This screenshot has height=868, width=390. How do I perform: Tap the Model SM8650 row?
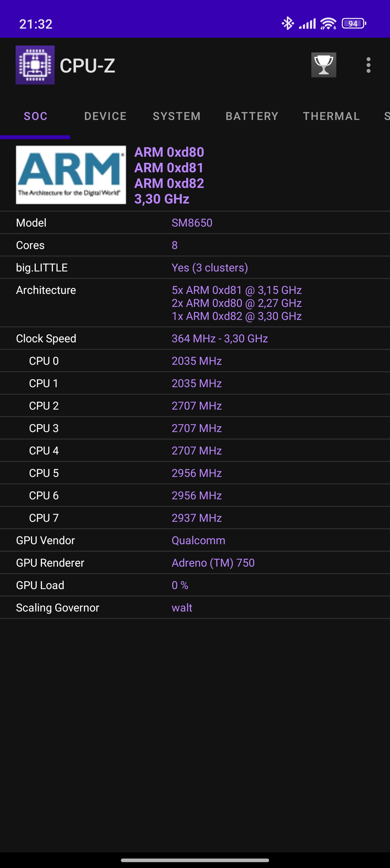[x=195, y=223]
